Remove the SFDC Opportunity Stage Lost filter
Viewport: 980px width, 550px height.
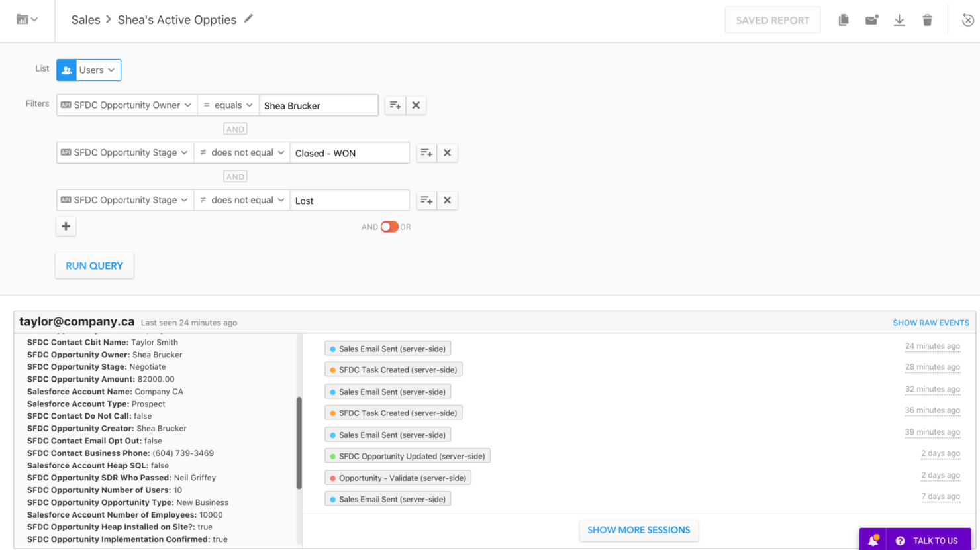click(448, 199)
